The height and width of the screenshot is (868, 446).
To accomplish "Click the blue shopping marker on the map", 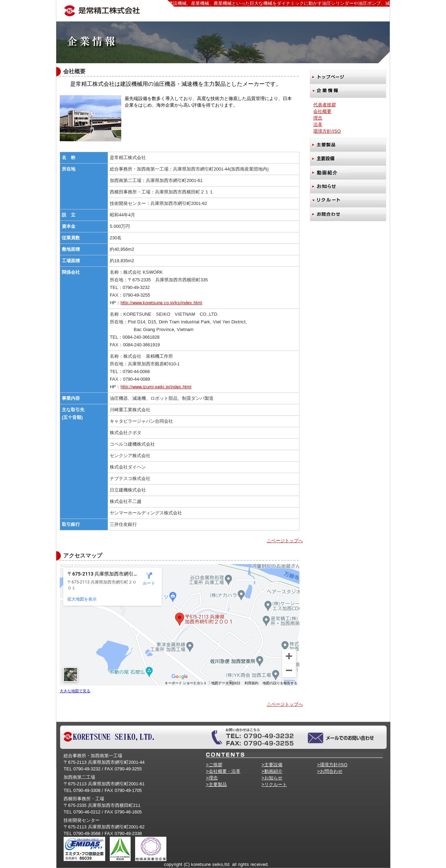I will [x=173, y=597].
